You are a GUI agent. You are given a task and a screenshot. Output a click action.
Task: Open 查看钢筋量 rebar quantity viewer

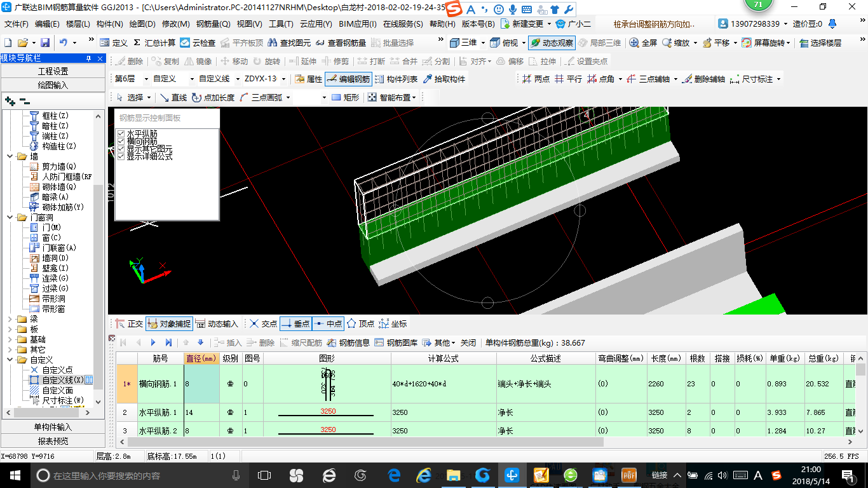pyautogui.click(x=341, y=43)
